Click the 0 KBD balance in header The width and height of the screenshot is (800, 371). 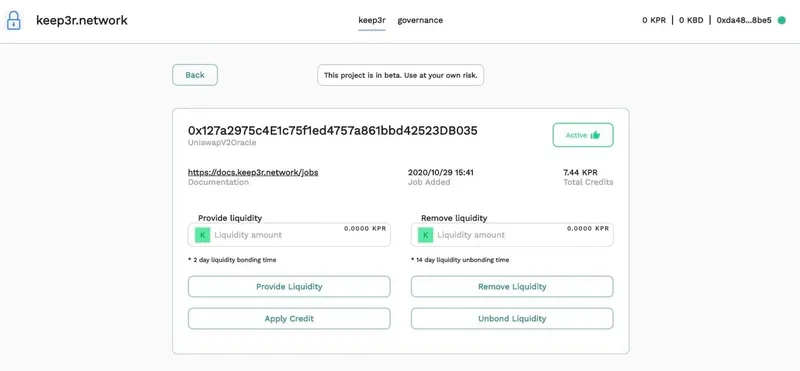tap(691, 20)
